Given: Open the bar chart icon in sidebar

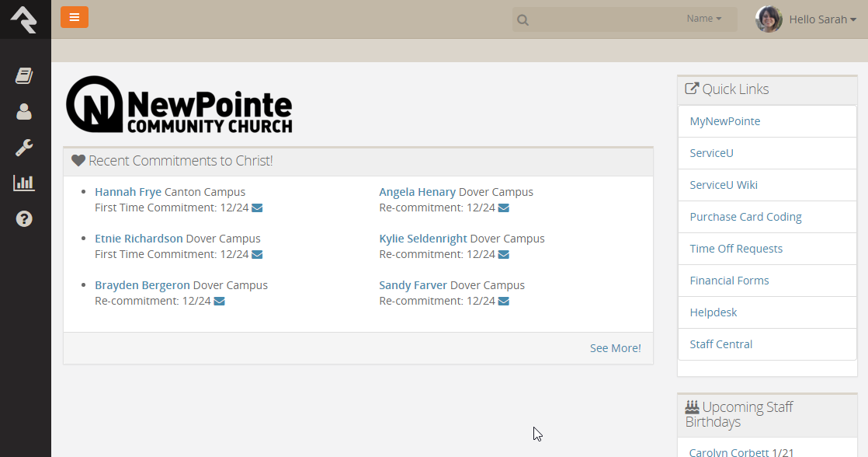Looking at the screenshot, I should coord(24,183).
